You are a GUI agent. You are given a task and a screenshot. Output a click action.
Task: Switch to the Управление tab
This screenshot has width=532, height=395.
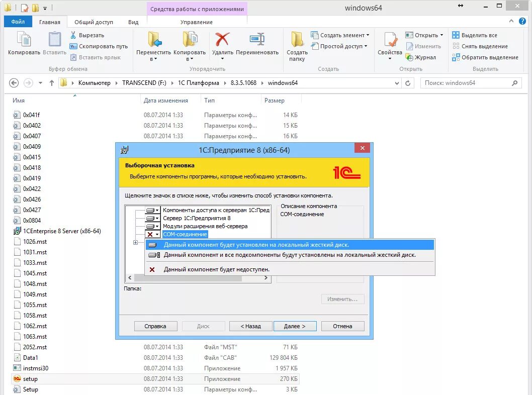[x=197, y=22]
